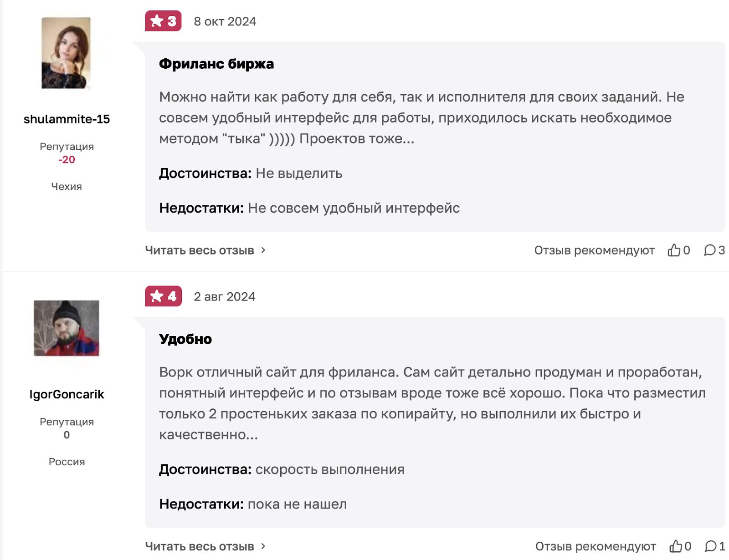Click the country label 'Чехия'
Screen dimensions: 729x560
pos(67,186)
